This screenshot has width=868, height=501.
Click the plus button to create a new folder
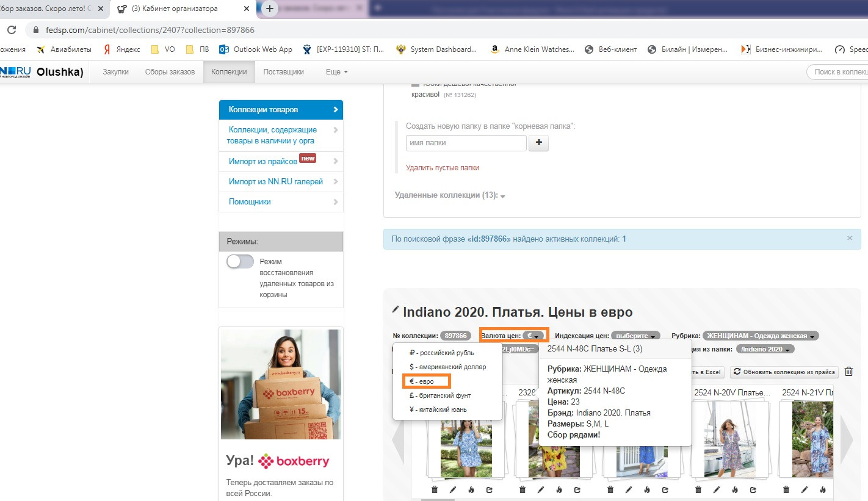pyautogui.click(x=538, y=143)
